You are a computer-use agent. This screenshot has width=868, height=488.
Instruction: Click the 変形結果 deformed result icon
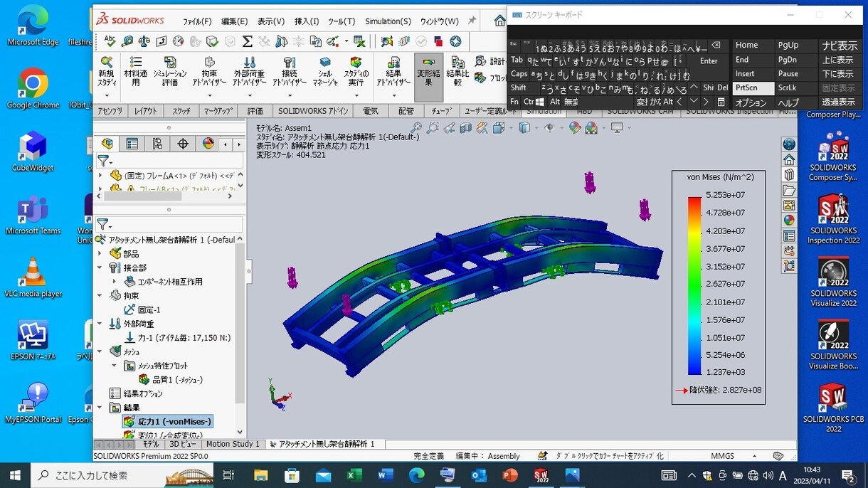[429, 77]
